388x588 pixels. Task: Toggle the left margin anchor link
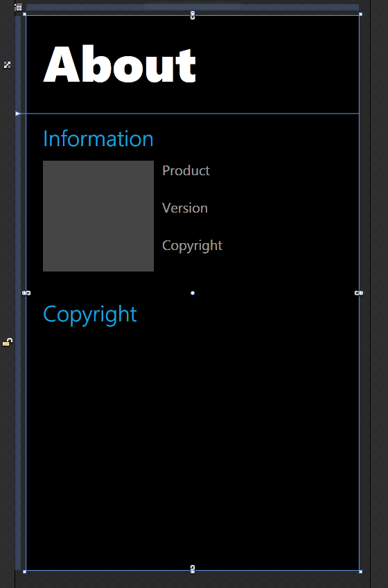[x=26, y=293]
